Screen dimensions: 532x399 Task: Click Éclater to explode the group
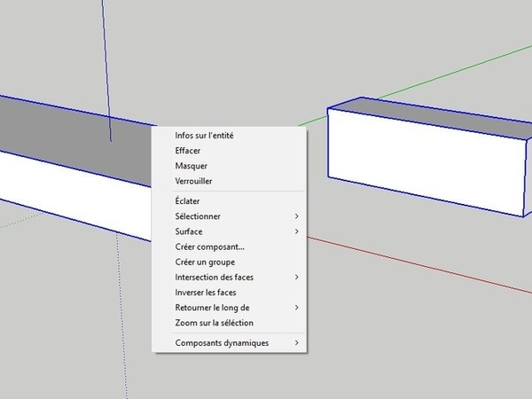point(187,201)
